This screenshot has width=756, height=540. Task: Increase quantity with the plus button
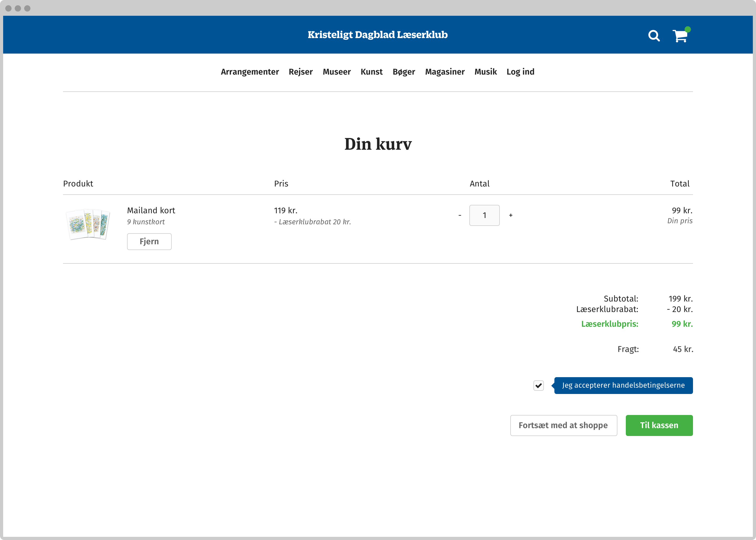(511, 215)
